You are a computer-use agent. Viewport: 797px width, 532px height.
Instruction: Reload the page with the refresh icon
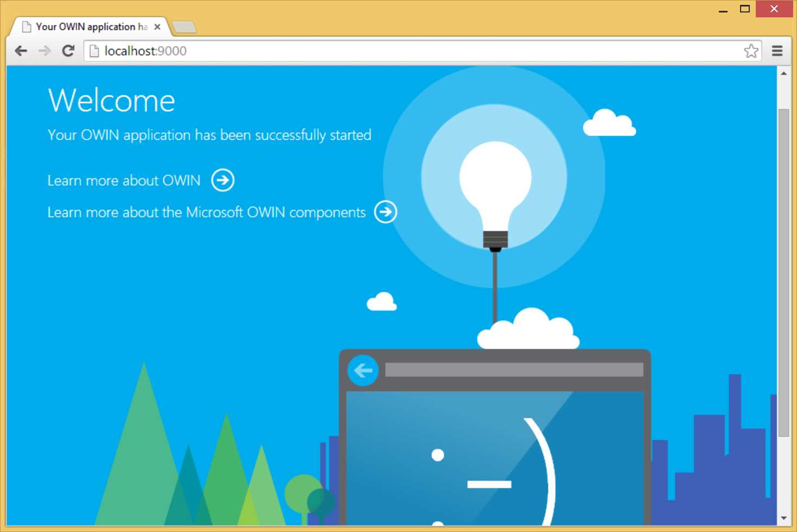point(68,51)
